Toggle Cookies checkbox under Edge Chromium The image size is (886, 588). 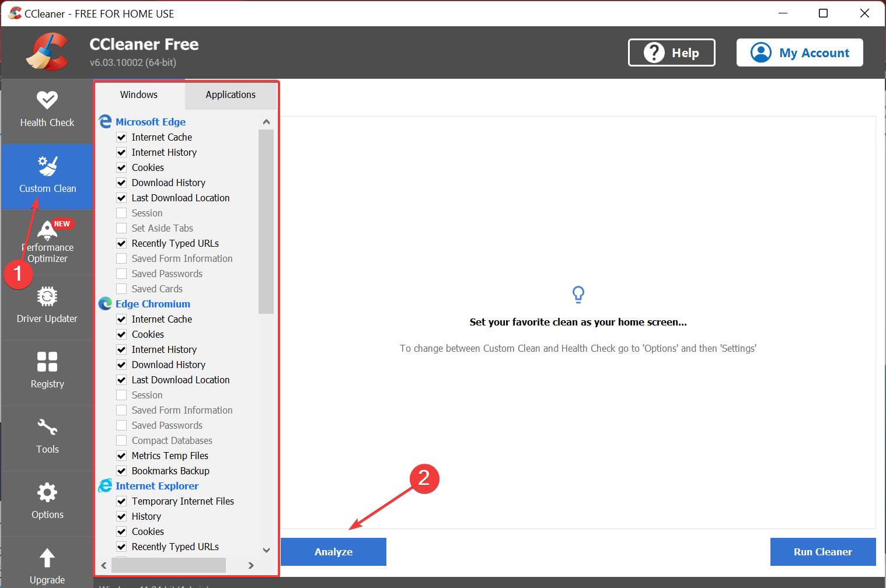(x=121, y=334)
